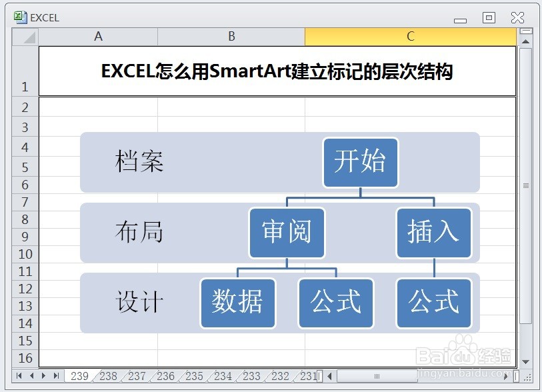Switch to sheet tab 233
Image resolution: width=542 pixels, height=392 pixels.
coord(251,376)
